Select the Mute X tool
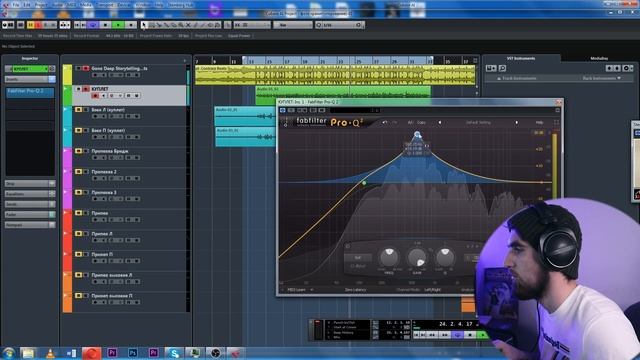The width and height of the screenshot is (640, 360). click(188, 25)
